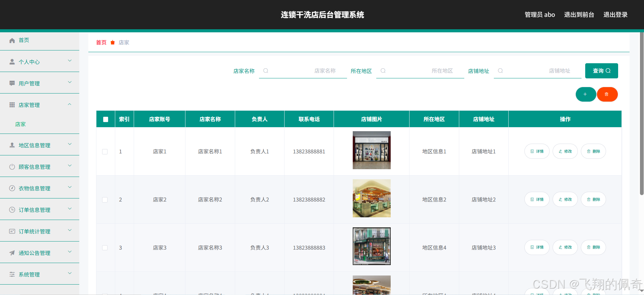Check the checkbox for row 店家1
This screenshot has height=295, width=644.
coord(105,152)
